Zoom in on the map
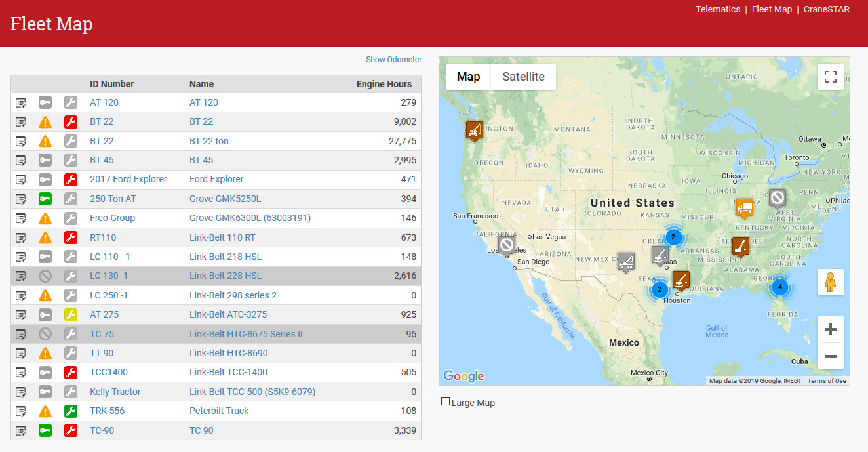The height and width of the screenshot is (452, 868). coord(831,329)
